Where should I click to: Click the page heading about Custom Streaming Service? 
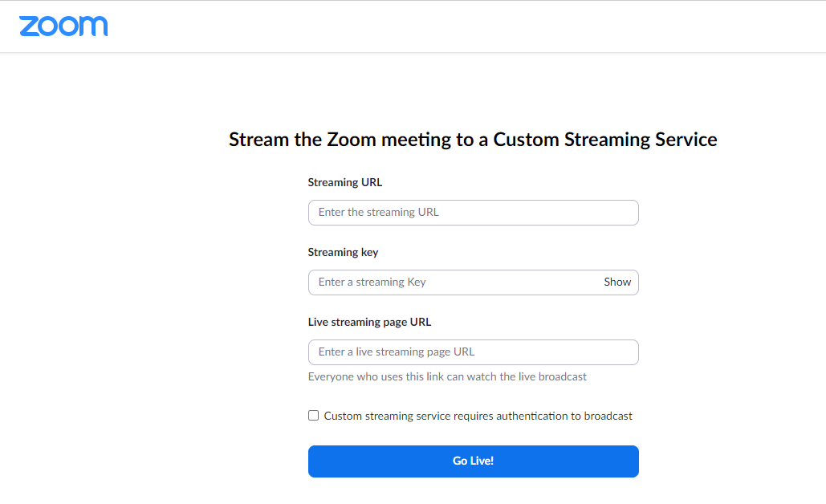473,140
